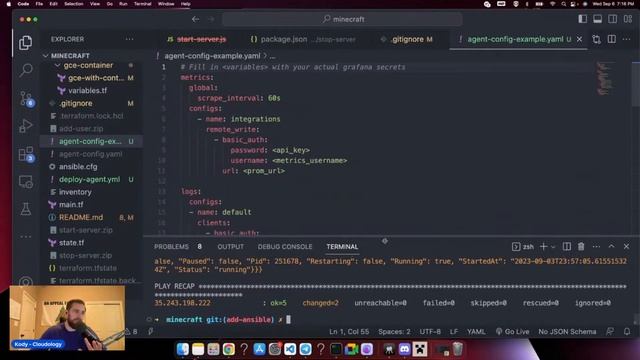
Task: Click Ln 1, Col 55 status item
Action: tap(349, 331)
